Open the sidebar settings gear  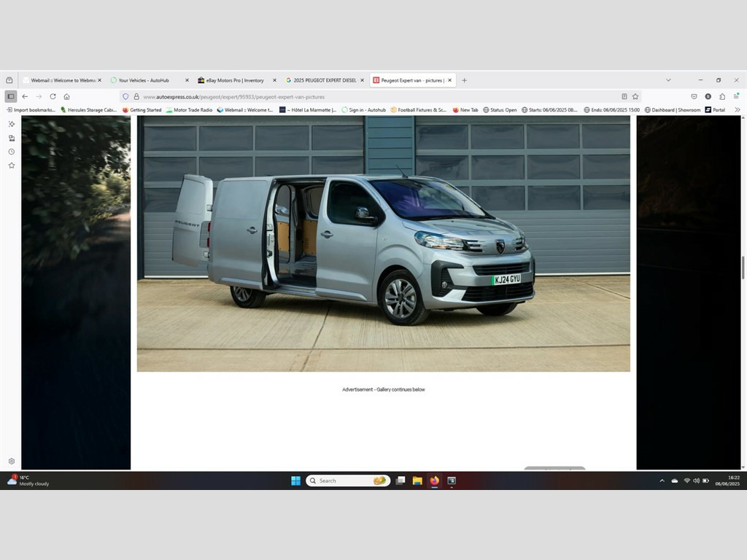pyautogui.click(x=11, y=461)
